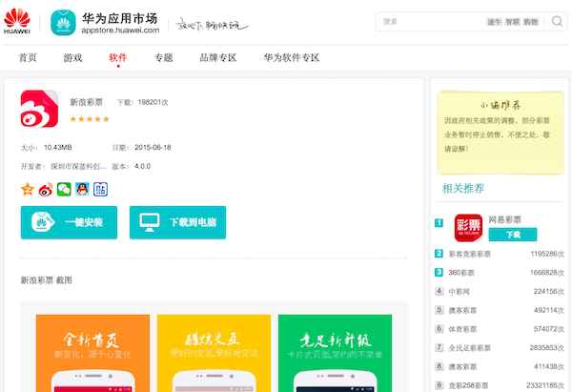Share to QQ using penguin icon

82,189
